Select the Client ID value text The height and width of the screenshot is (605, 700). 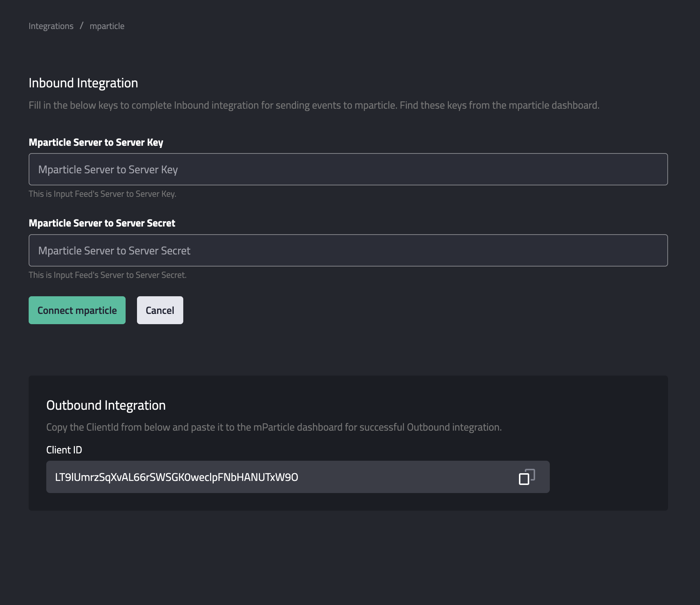tap(177, 477)
